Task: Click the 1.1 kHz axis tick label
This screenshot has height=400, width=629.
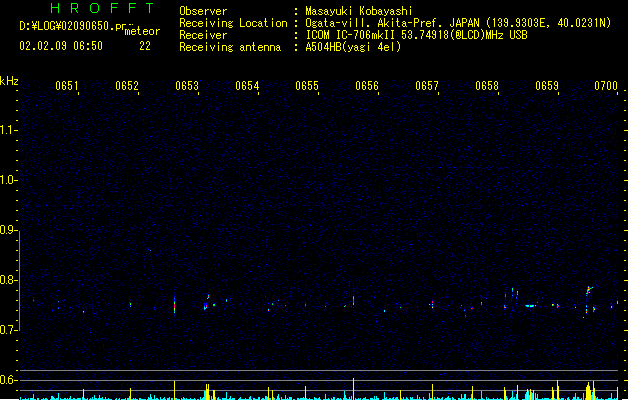Action: tap(8, 130)
